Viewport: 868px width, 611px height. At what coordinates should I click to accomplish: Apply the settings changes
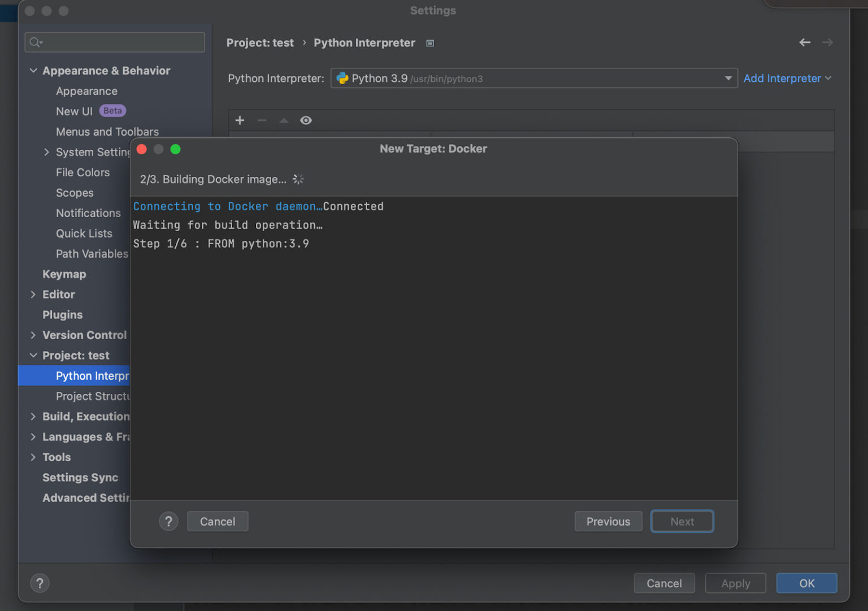735,583
